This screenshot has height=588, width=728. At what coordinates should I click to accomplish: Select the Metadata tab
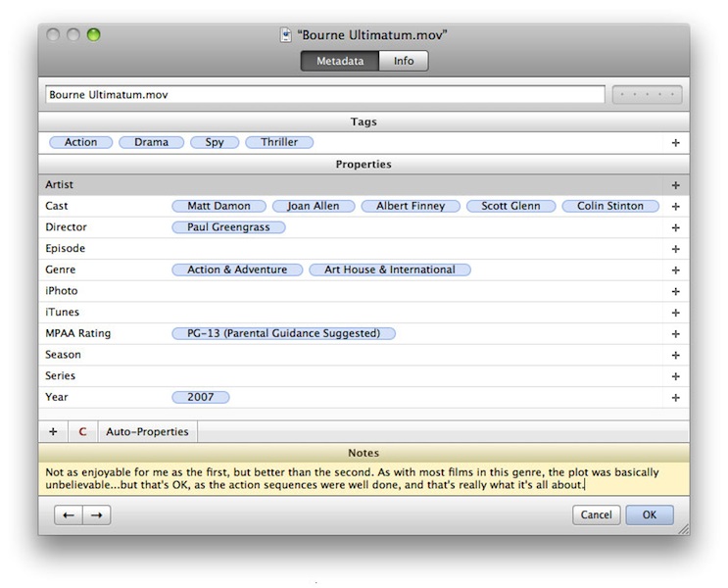point(340,61)
